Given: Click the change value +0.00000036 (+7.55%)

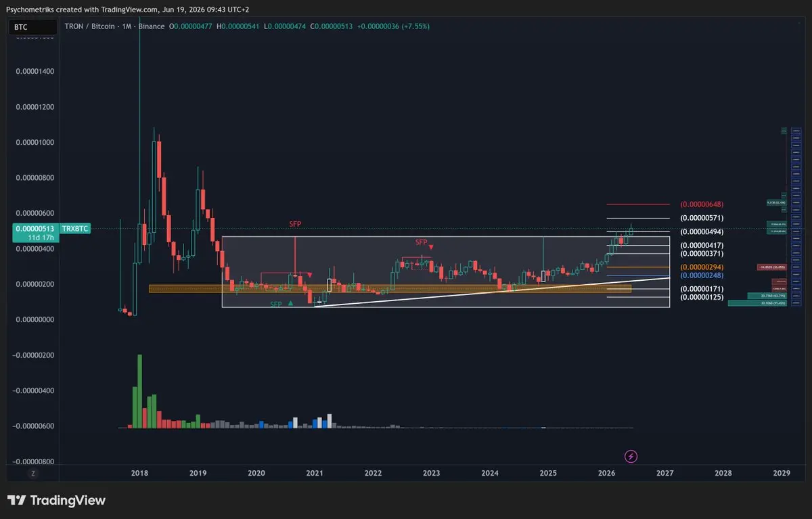Looking at the screenshot, I should pyautogui.click(x=393, y=26).
